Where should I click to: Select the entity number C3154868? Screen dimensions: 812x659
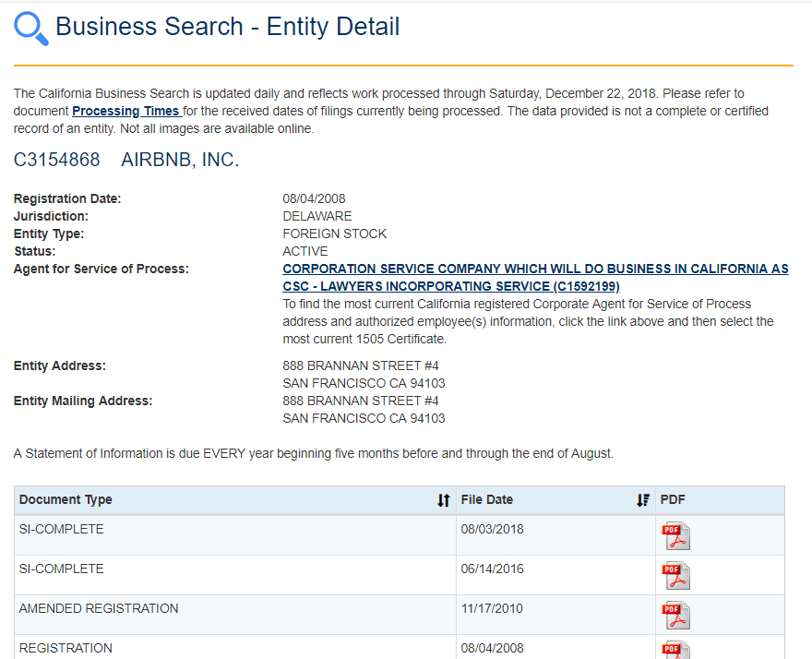pos(57,159)
